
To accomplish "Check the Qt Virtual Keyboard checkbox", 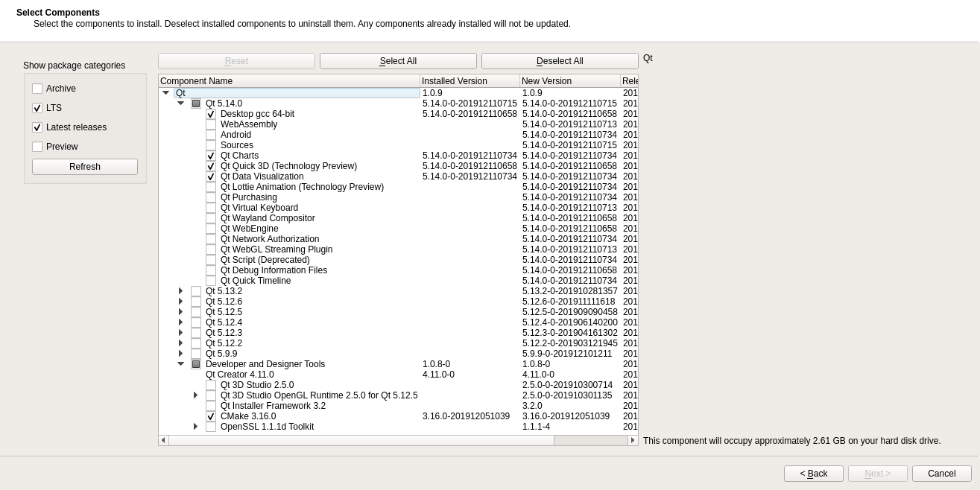I will coord(211,208).
